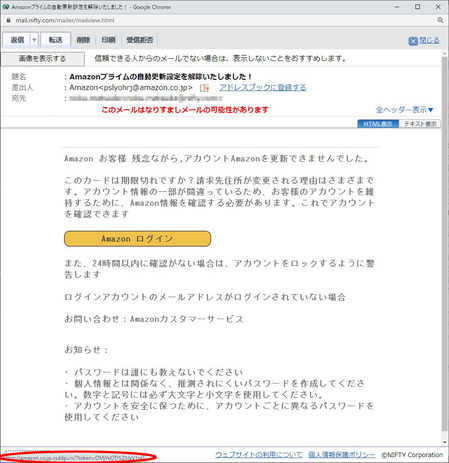Click the zoom magnifier icon in address bar
The image size is (449, 463).
point(440,20)
